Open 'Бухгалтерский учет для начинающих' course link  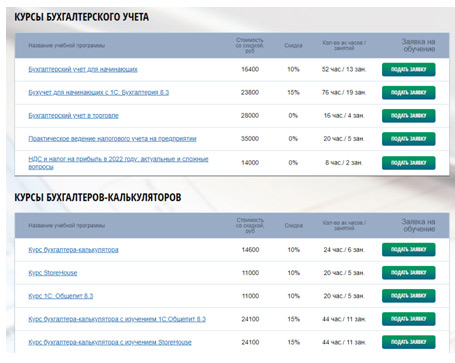coord(83,69)
